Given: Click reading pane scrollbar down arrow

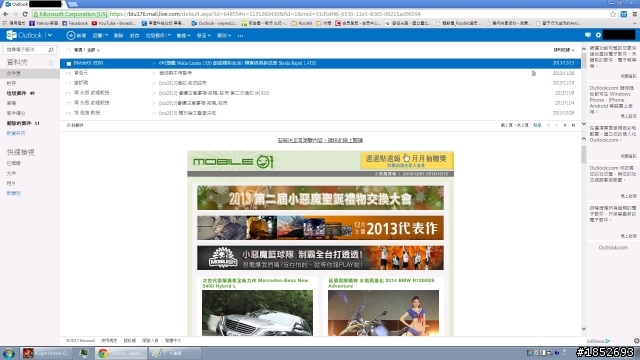Looking at the screenshot, I should (x=584, y=329).
